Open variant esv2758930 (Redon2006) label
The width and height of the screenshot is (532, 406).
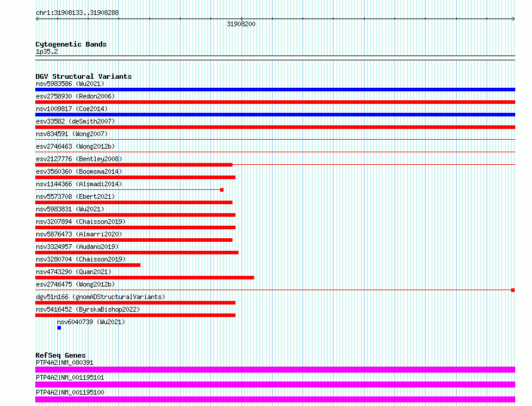75,96
